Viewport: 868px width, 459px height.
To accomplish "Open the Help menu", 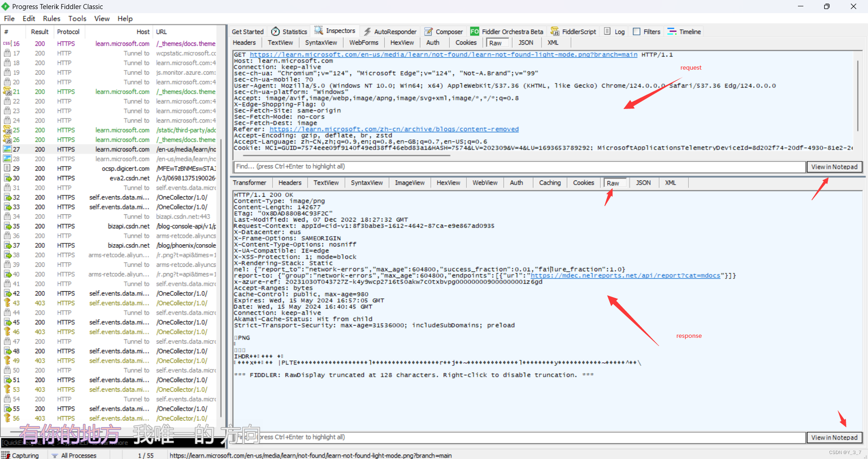I will pyautogui.click(x=125, y=19).
